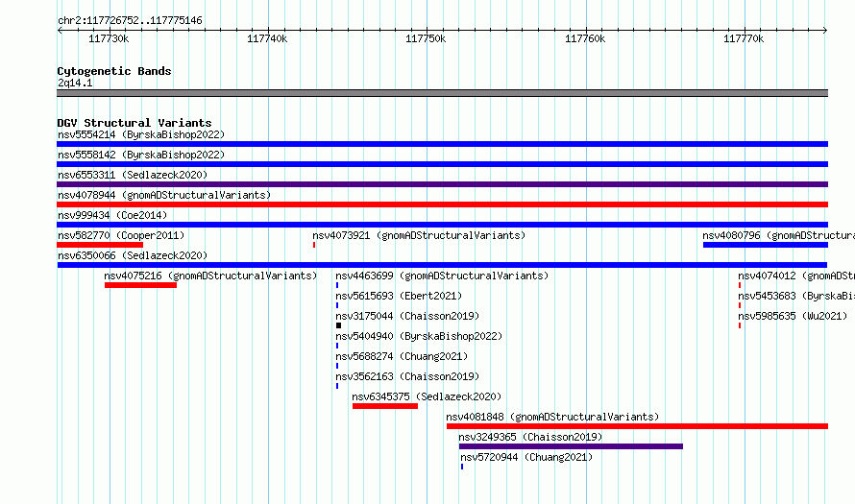Select the purple bar under nsv6553311
This screenshot has height=504, width=855.
(x=442, y=184)
